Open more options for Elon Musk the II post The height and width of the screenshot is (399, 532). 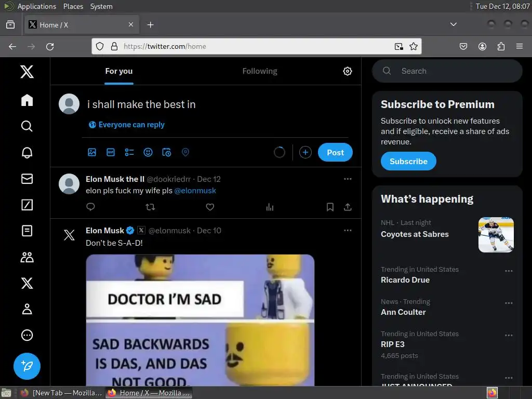click(x=348, y=179)
